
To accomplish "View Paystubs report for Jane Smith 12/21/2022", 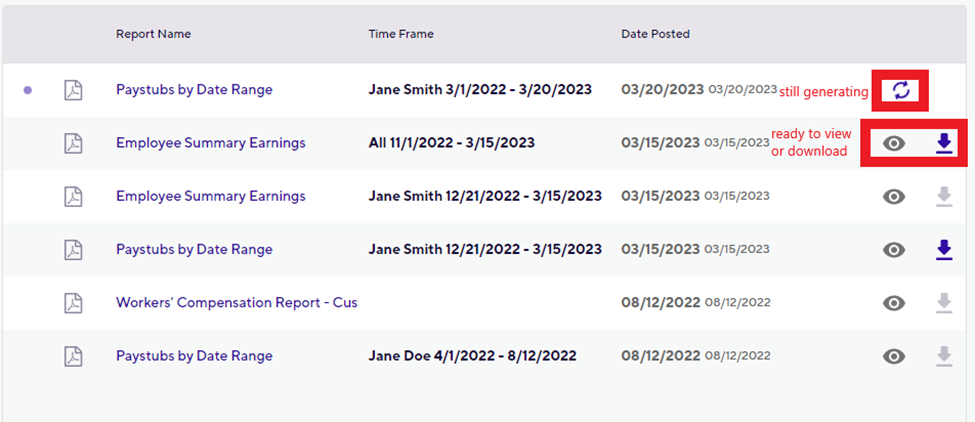I will tap(894, 250).
